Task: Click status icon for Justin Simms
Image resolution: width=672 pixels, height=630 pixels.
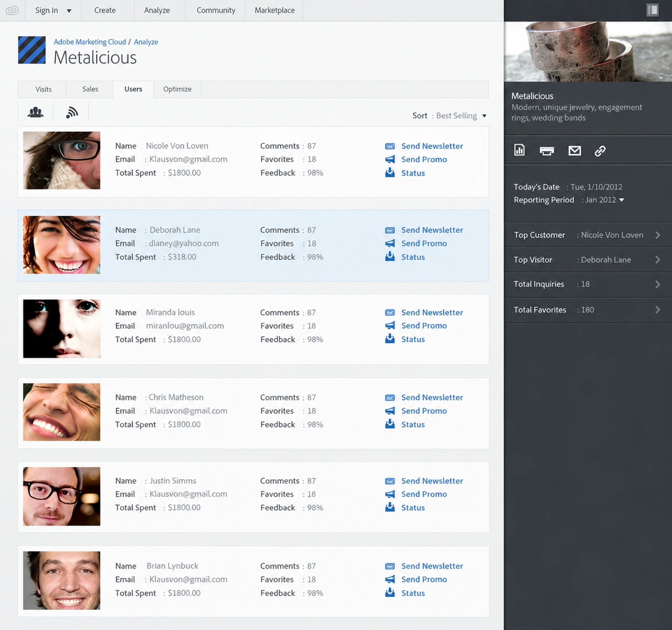Action: pyautogui.click(x=390, y=507)
